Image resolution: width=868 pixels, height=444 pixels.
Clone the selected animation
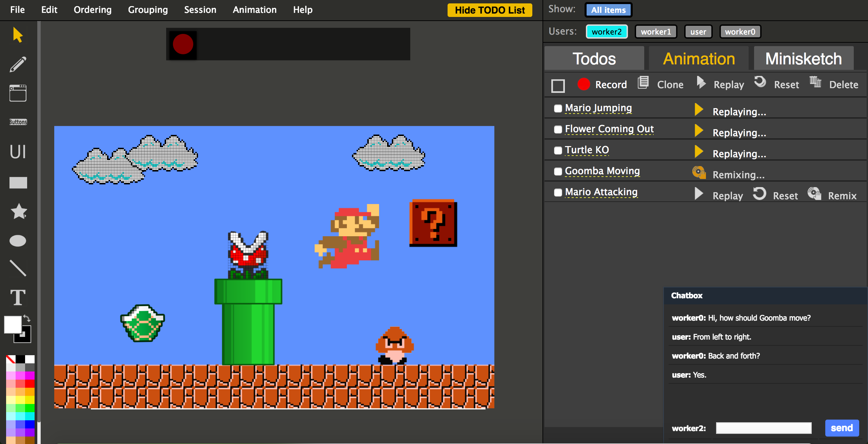(x=660, y=84)
